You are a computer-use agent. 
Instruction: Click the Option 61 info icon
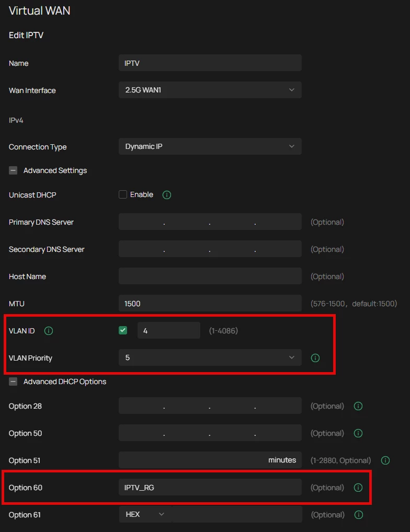point(359,515)
